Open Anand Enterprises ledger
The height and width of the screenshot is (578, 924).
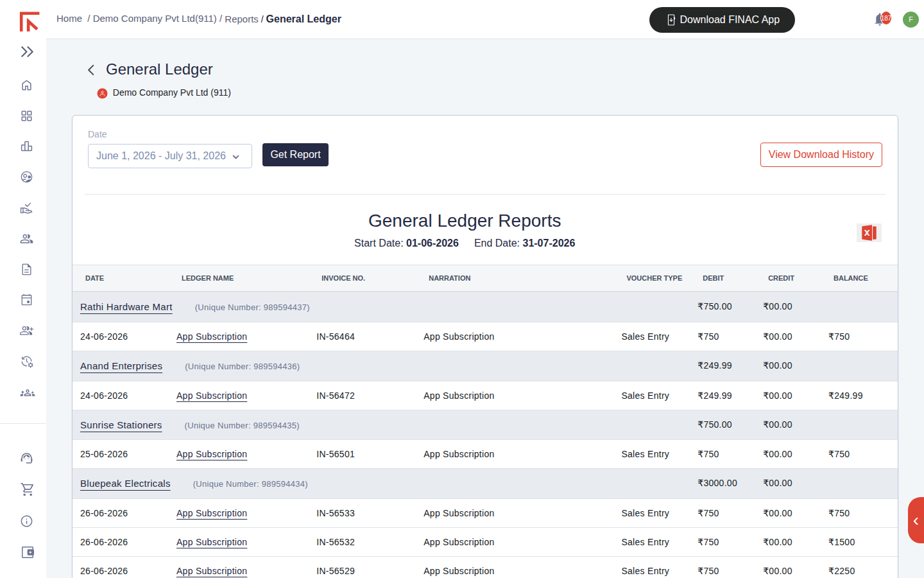(x=121, y=366)
